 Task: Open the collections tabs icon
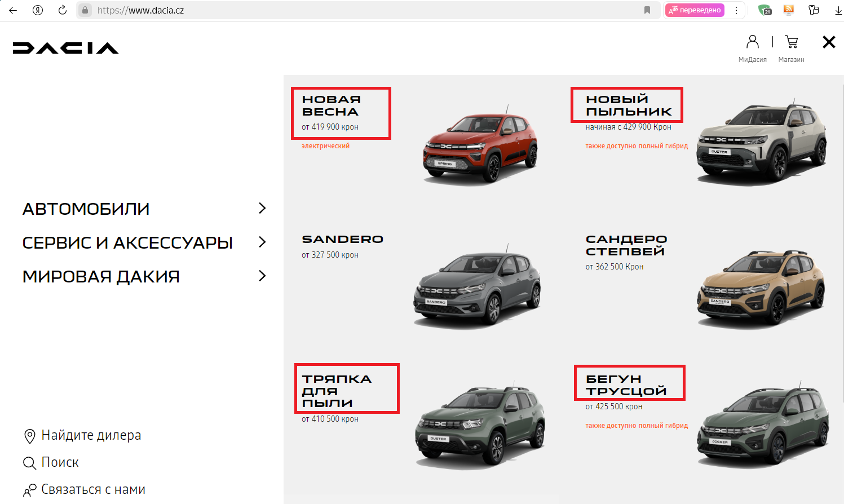814,10
